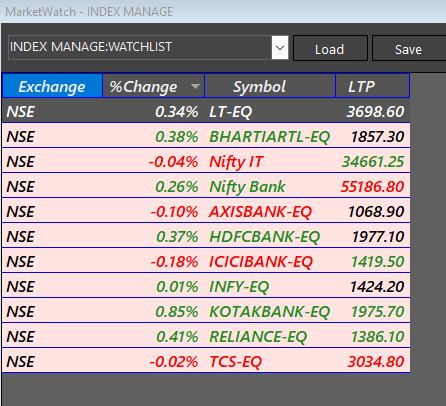This screenshot has width=446, height=406.
Task: Select the TCS-EQ row
Action: pyautogui.click(x=206, y=361)
